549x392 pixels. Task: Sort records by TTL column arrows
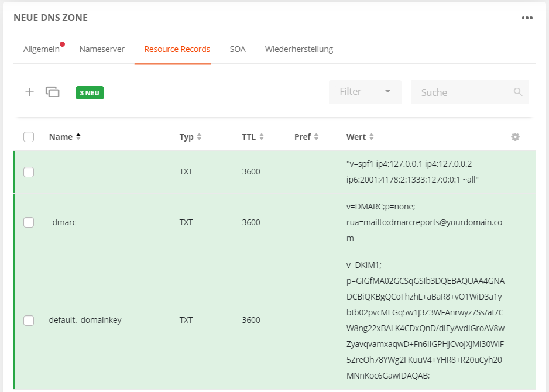pyautogui.click(x=262, y=137)
